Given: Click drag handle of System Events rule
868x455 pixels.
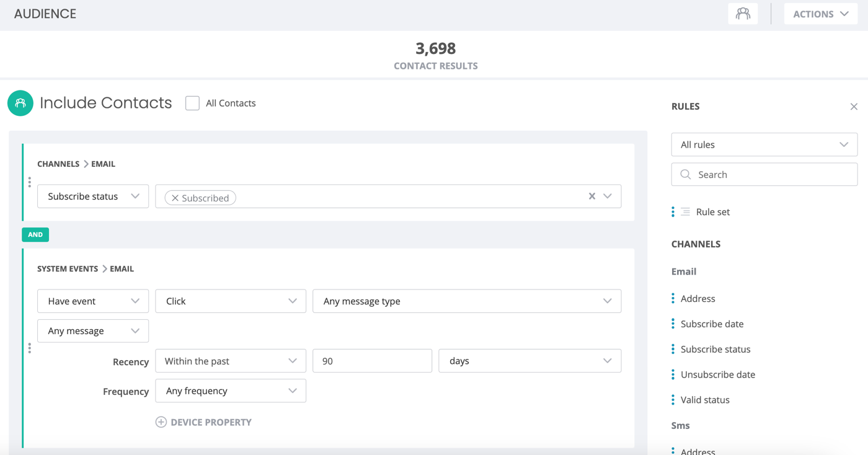Looking at the screenshot, I should [x=29, y=348].
